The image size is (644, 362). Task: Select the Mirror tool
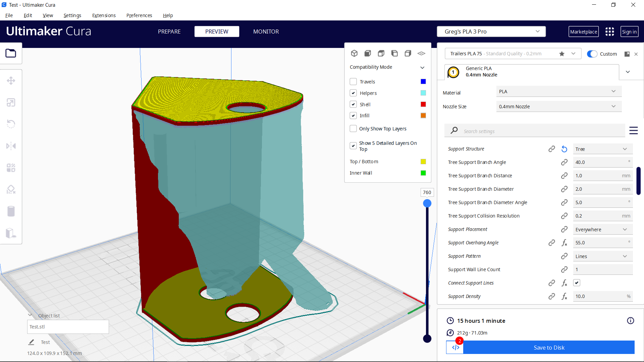tap(11, 146)
